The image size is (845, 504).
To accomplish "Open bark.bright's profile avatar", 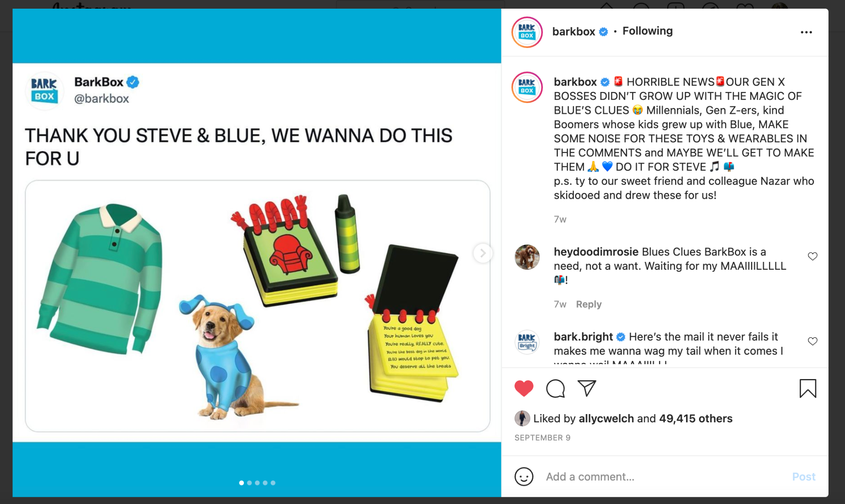I will pyautogui.click(x=527, y=342).
